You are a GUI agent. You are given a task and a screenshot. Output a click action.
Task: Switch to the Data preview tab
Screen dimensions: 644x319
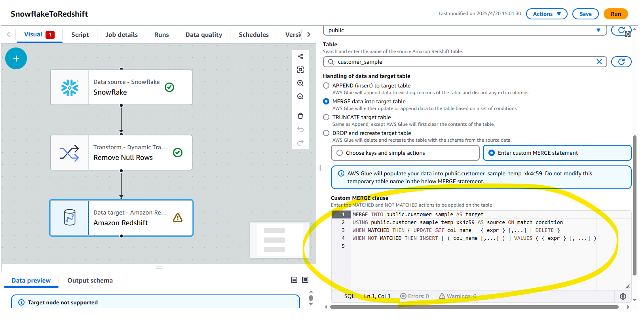31,280
